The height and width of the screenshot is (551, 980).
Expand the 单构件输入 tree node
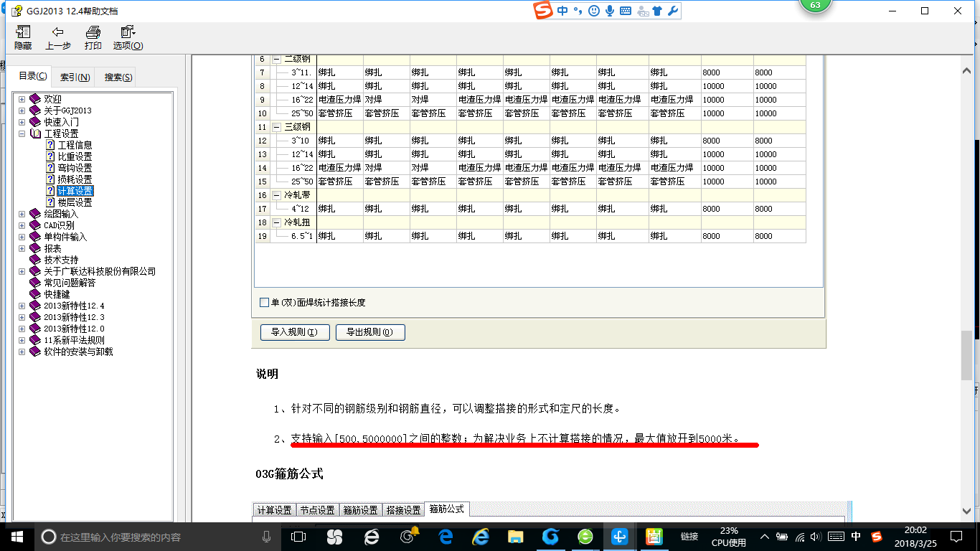click(22, 237)
